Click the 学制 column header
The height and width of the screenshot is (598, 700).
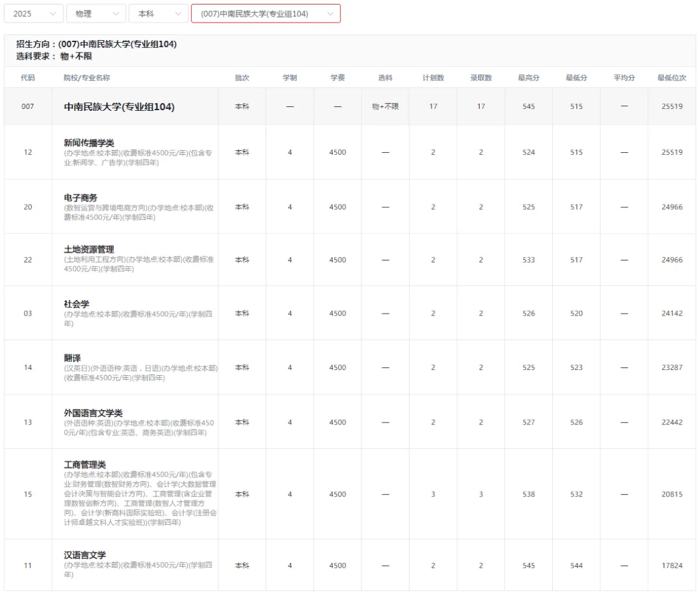tap(290, 78)
